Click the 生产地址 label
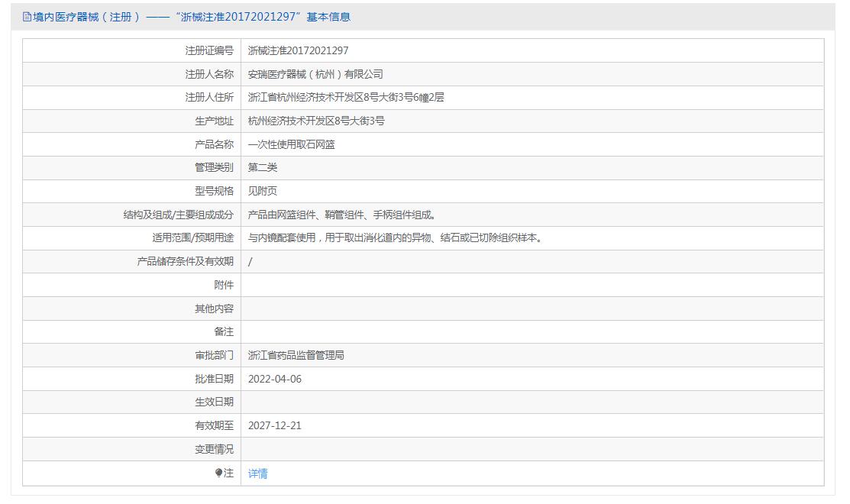Screen dimensions: 850x504 point(214,121)
